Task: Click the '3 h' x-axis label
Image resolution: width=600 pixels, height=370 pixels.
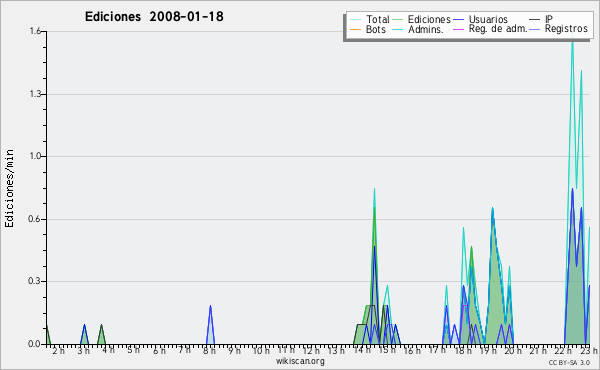Action: tap(83, 350)
